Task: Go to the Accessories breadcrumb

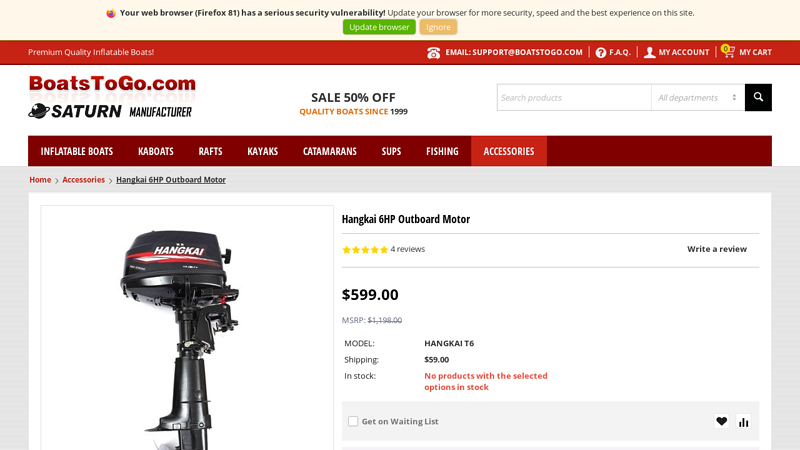Action: (84, 180)
